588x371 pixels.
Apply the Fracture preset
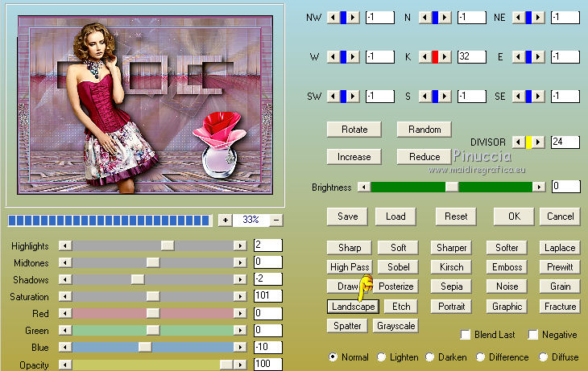tap(561, 307)
